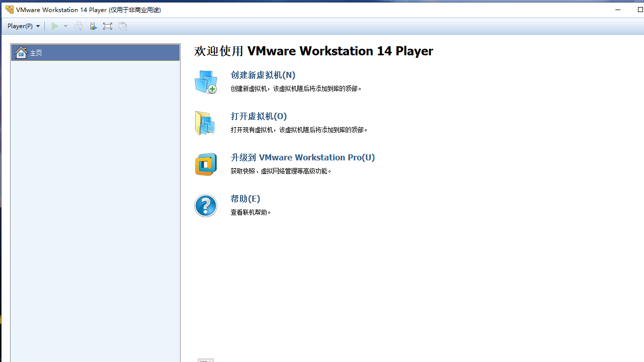The width and height of the screenshot is (644, 362).
Task: Click the 打开虚拟机 folder icon
Action: pos(205,123)
